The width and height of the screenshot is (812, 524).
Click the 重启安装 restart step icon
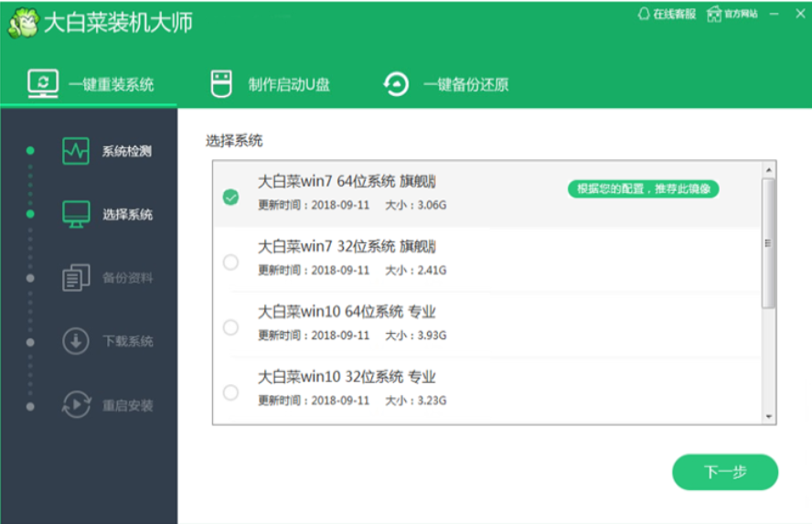(76, 404)
